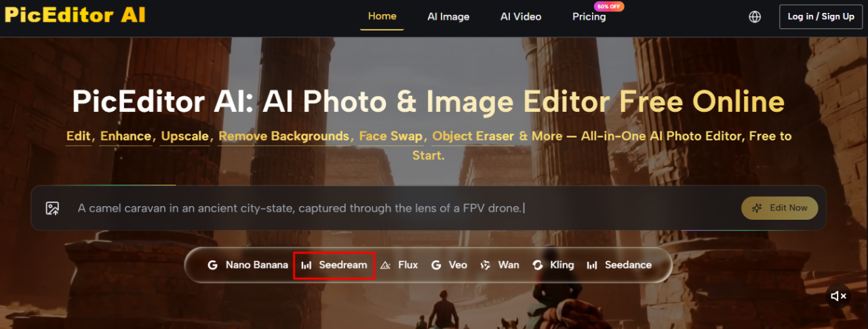Screen dimensions: 868x329
Task: Open the AI Video menu
Action: tap(521, 17)
